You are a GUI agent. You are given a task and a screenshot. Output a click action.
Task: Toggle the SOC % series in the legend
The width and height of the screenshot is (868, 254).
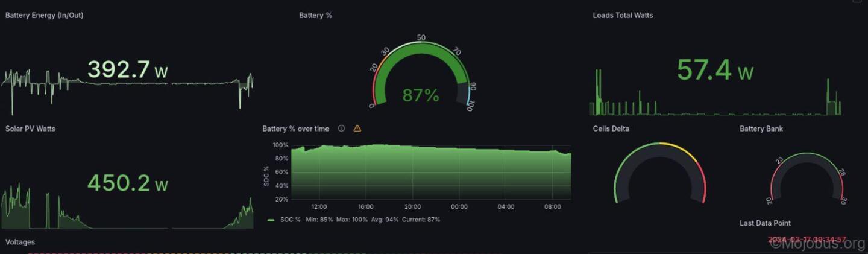click(291, 220)
